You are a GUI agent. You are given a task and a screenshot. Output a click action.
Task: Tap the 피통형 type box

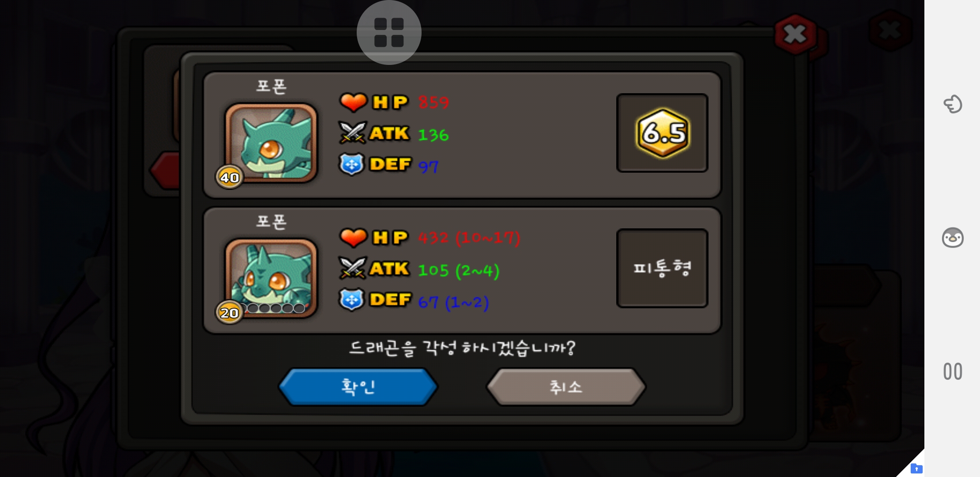click(662, 268)
